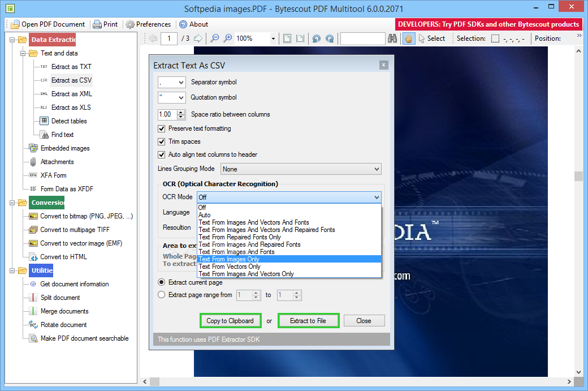
Task: Open the zoom percentage dropdown
Action: click(x=273, y=38)
